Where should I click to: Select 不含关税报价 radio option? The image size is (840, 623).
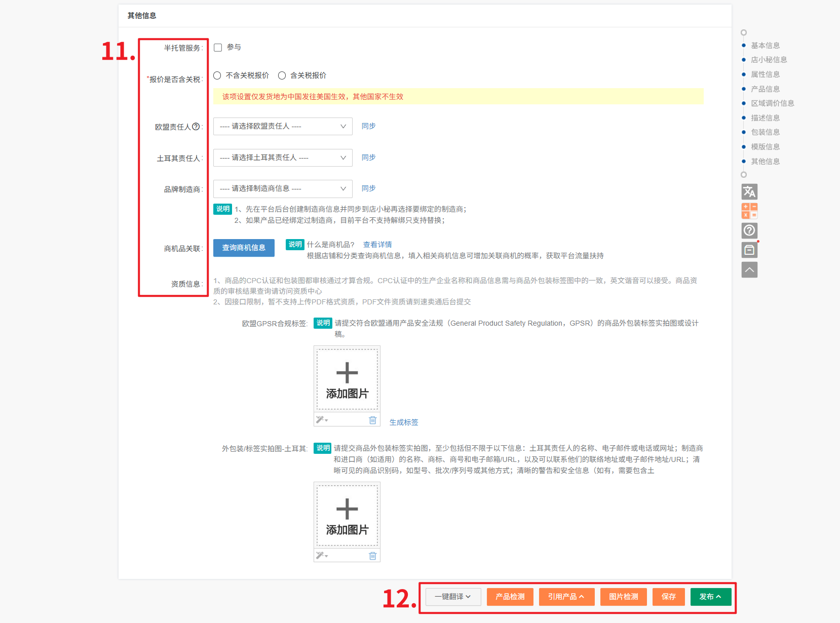(217, 75)
